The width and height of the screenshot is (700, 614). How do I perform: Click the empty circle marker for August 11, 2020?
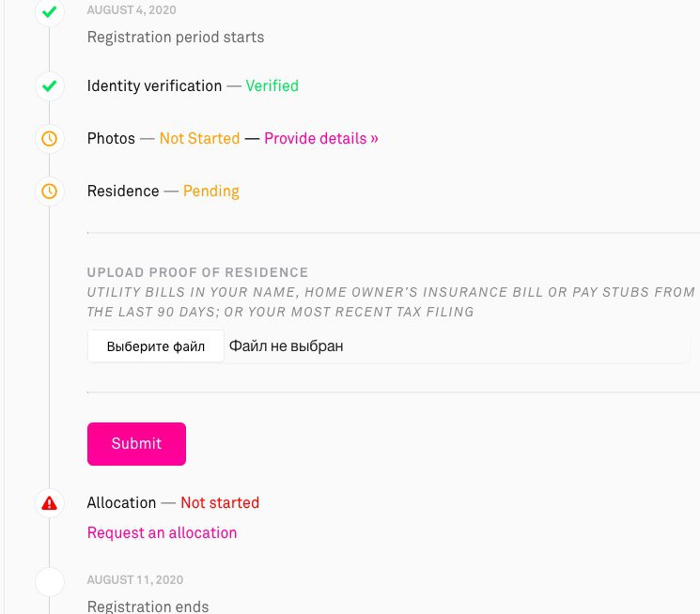pos(50,582)
